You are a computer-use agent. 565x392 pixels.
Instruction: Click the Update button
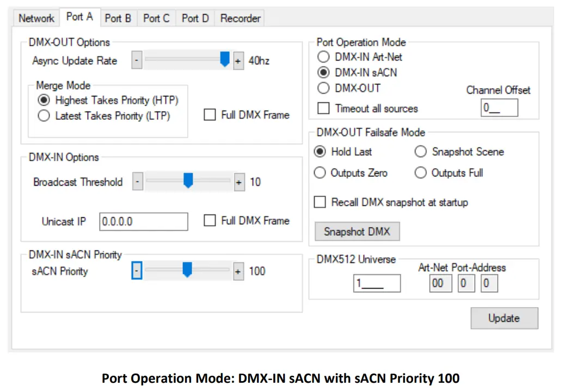coord(503,318)
